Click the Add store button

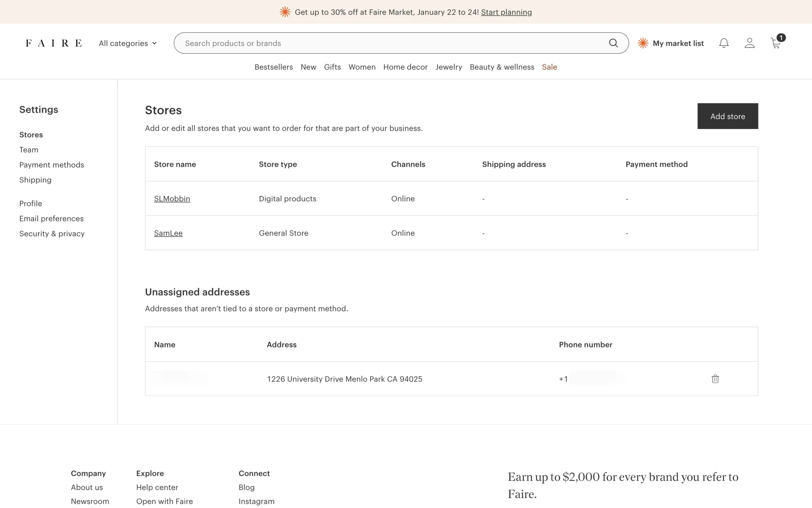point(727,116)
